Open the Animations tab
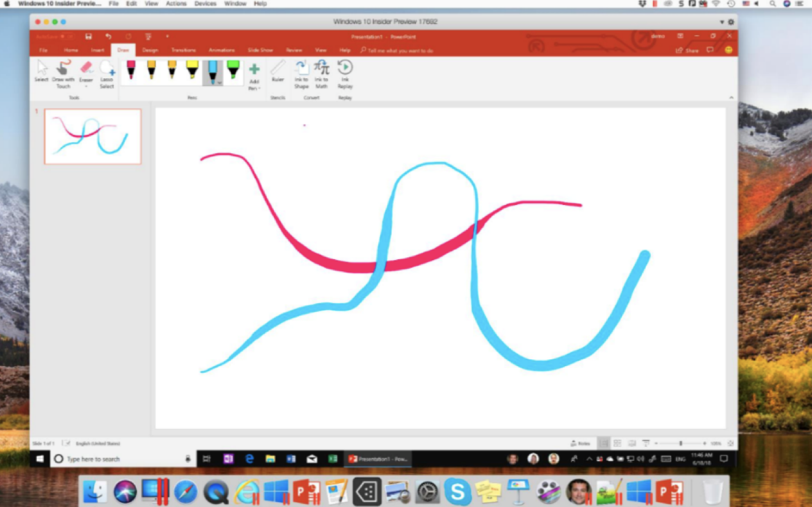The image size is (812, 507). click(x=221, y=50)
